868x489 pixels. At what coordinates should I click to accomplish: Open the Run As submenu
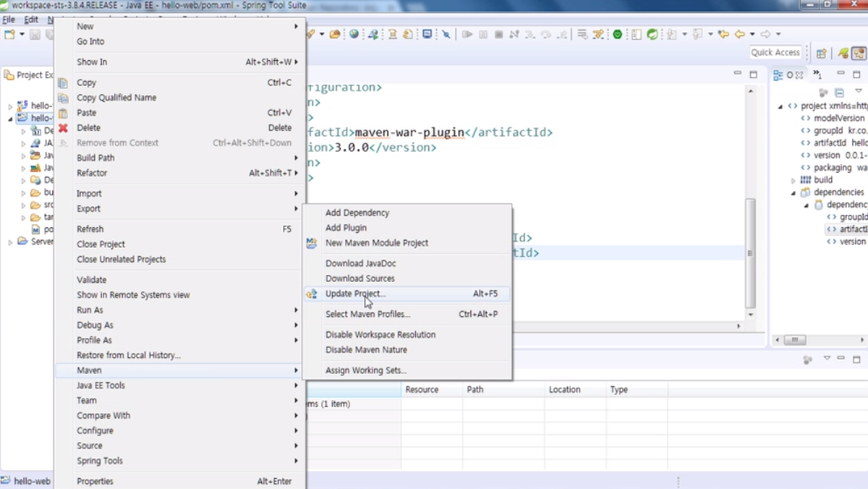(x=181, y=310)
